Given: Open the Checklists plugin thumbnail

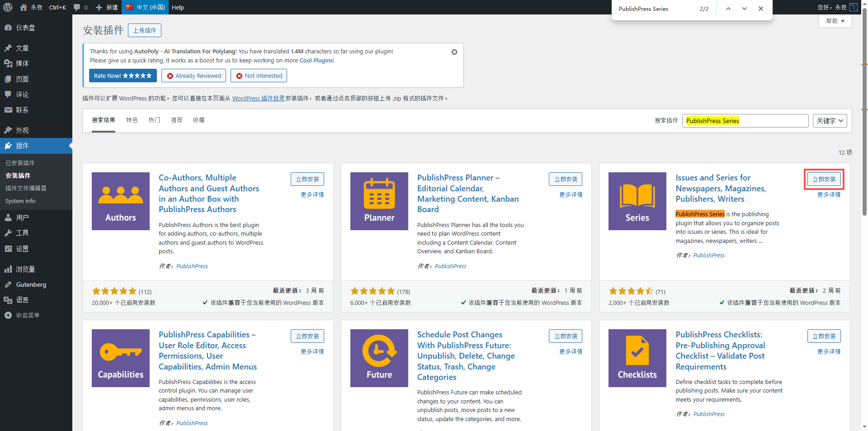Looking at the screenshot, I should pos(637,358).
